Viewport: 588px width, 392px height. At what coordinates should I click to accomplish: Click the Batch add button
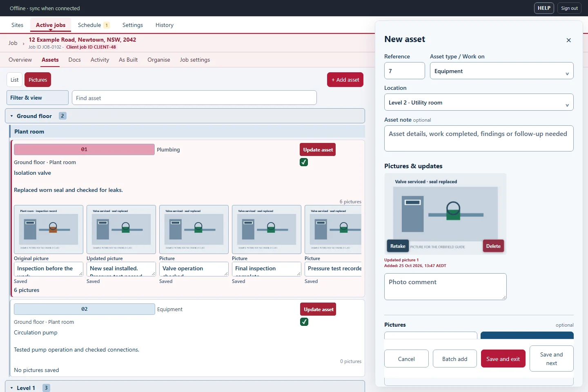[454, 359]
